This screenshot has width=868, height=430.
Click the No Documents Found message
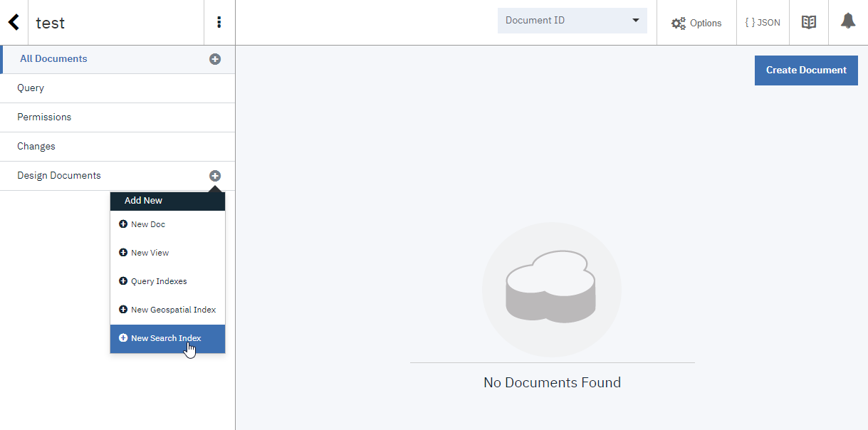point(552,382)
